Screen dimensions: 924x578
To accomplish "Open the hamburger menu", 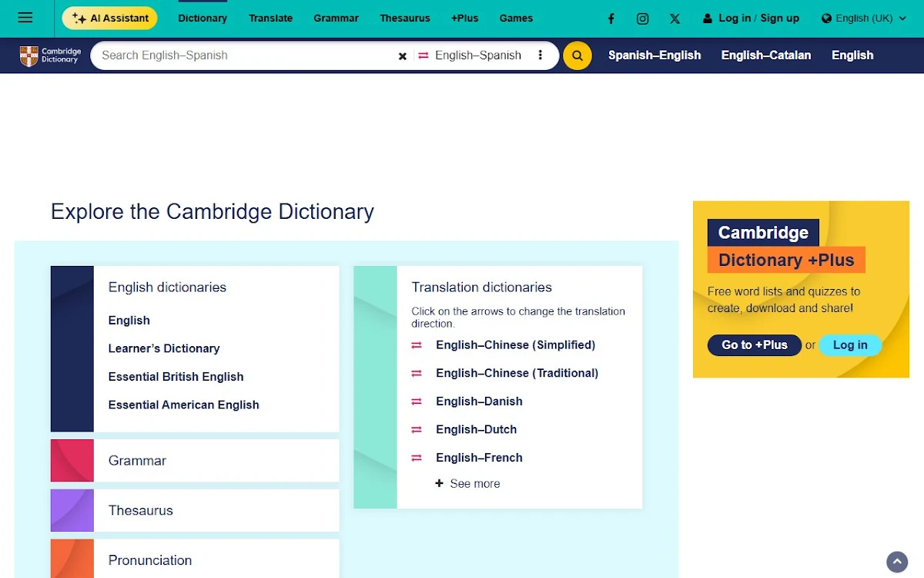I will click(25, 18).
